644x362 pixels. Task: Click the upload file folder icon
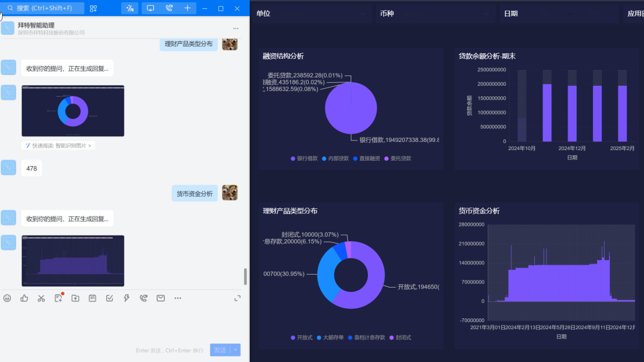pyautogui.click(x=75, y=298)
